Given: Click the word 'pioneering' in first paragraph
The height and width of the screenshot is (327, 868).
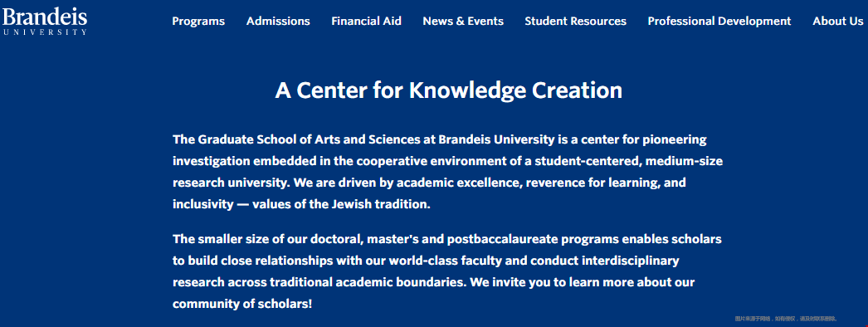Looking at the screenshot, I should [x=676, y=139].
